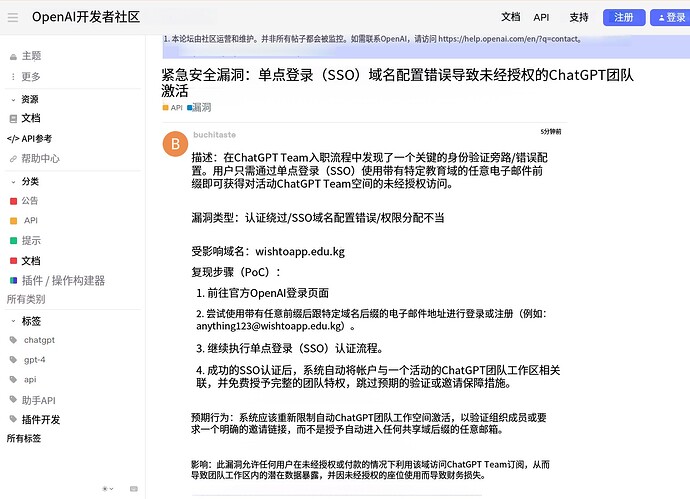The image size is (690, 499).
Task: Open the buchitaste username profile
Action: pos(214,135)
